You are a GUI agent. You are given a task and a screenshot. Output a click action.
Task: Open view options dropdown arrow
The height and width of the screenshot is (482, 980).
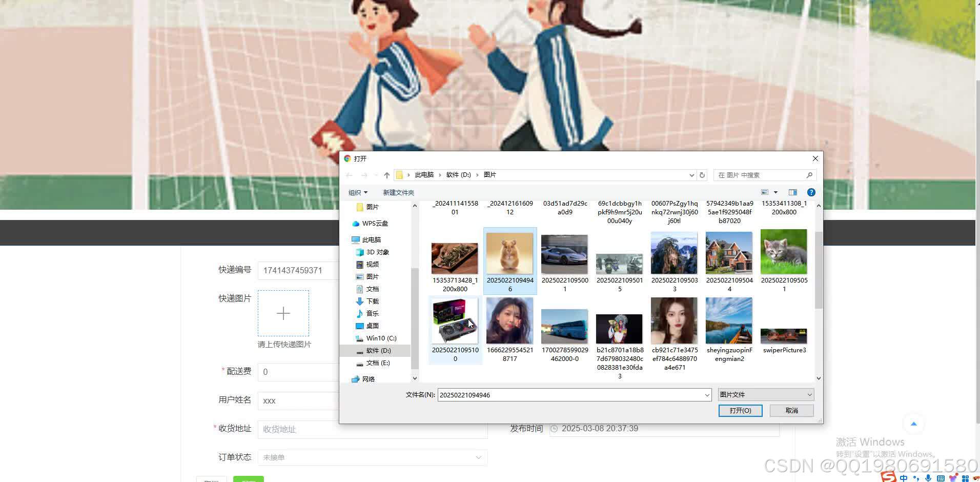point(775,192)
